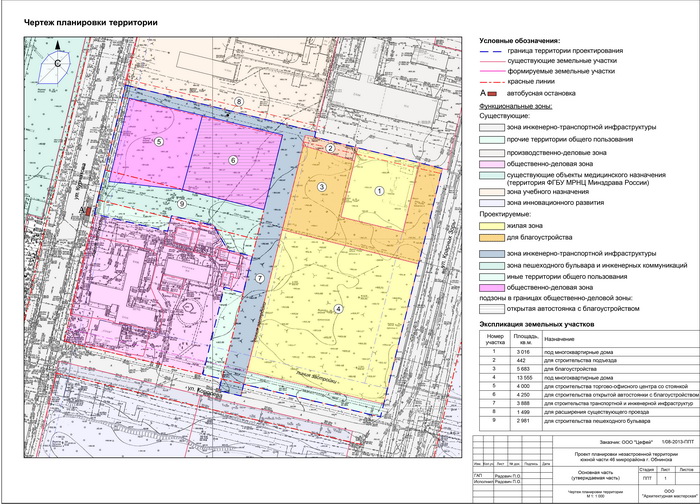Click parcel number 9 marker on boulevard

click(x=180, y=204)
